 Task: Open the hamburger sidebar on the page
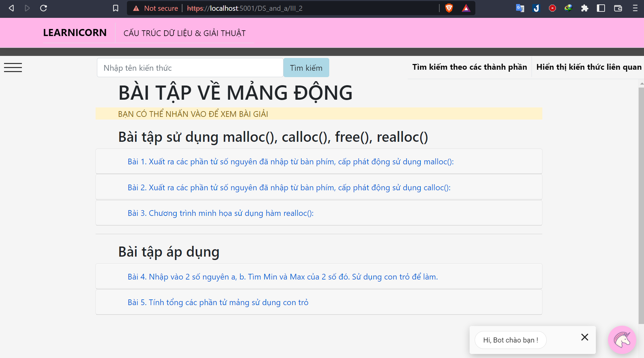tap(13, 67)
